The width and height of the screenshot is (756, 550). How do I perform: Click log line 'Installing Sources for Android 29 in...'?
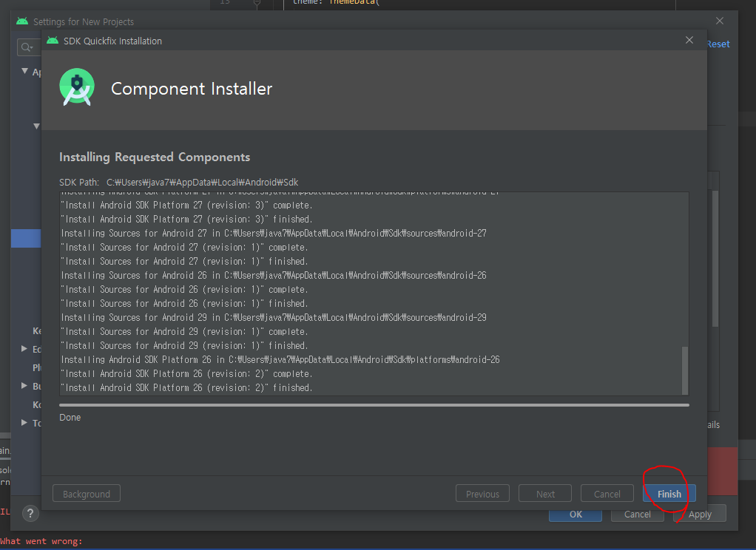click(274, 318)
